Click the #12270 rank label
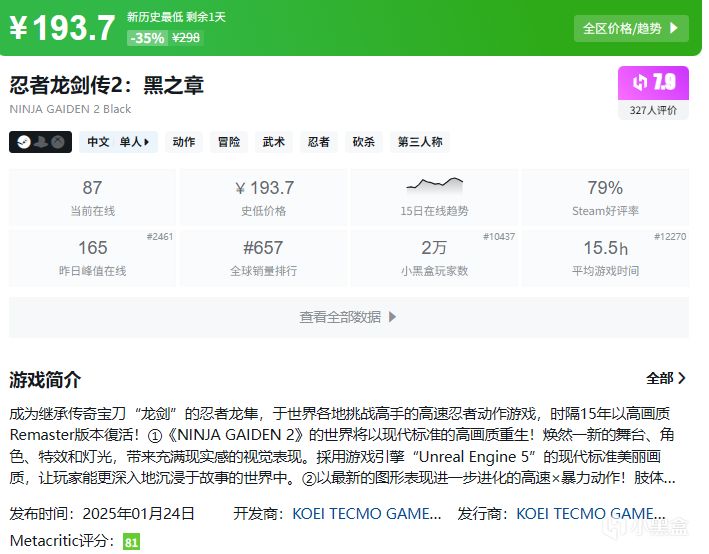The width and height of the screenshot is (709, 554). [x=670, y=237]
